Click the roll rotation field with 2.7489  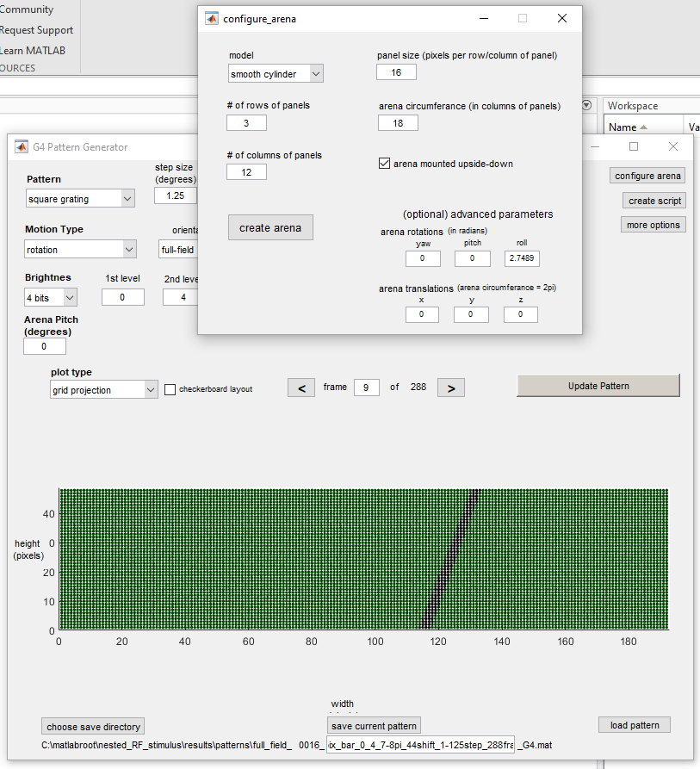click(x=522, y=258)
